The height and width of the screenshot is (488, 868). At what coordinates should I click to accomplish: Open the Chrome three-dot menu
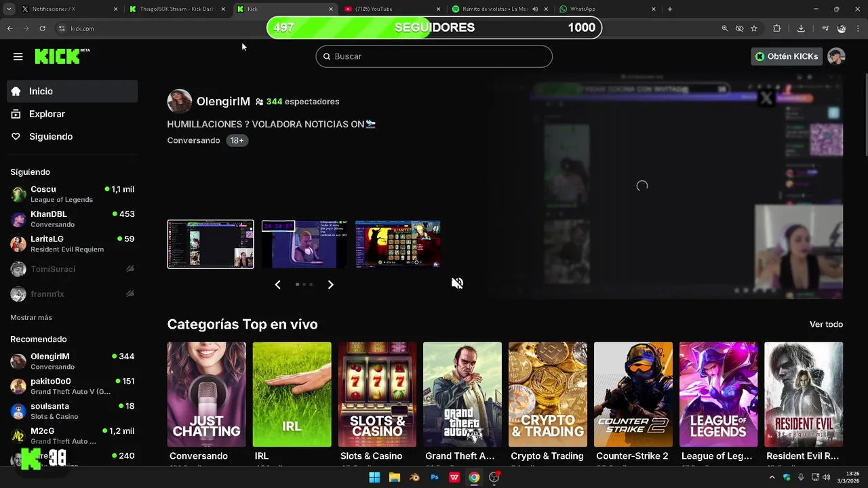pos(859,28)
